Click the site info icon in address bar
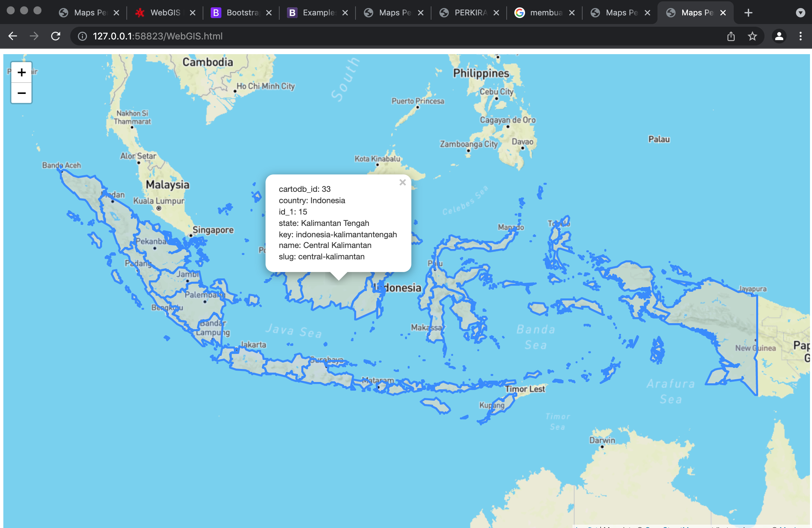The height and width of the screenshot is (528, 812). [x=82, y=36]
